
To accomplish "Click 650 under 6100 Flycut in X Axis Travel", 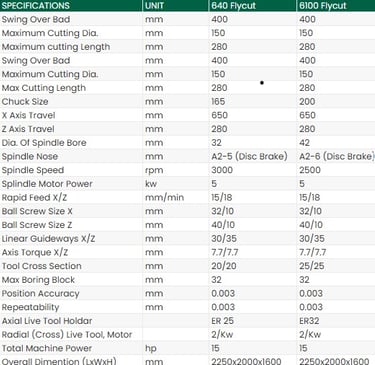I will (x=307, y=115).
